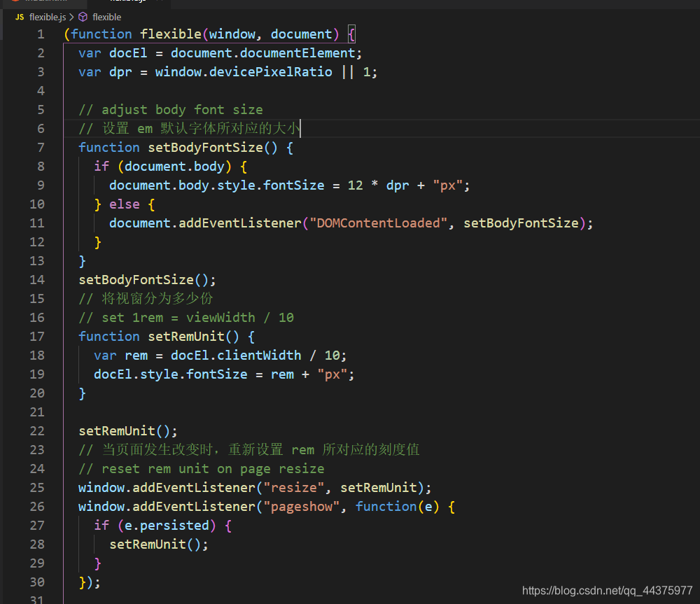The width and height of the screenshot is (700, 604).
Task: Click the cube symbol icon beside flexible
Action: tap(83, 17)
